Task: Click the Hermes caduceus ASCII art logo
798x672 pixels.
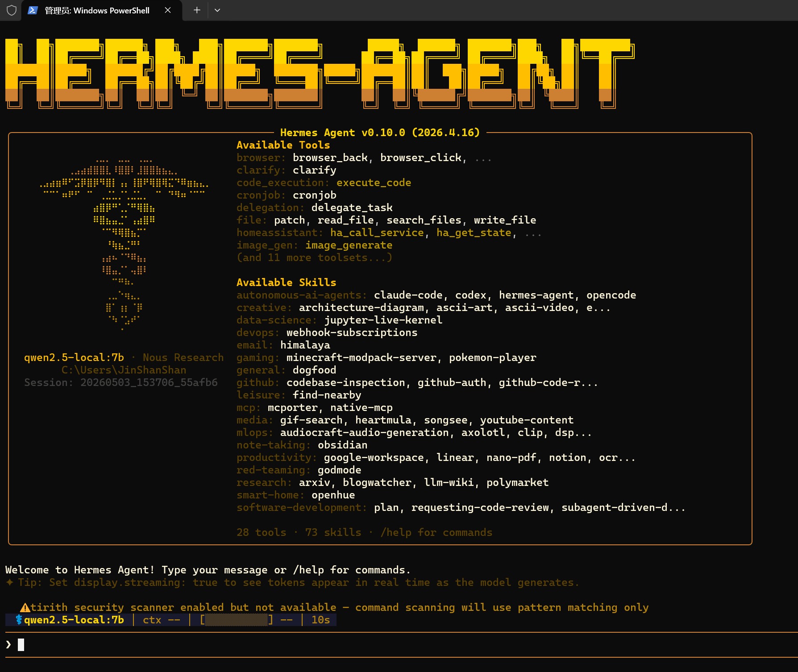Action: tap(124, 245)
